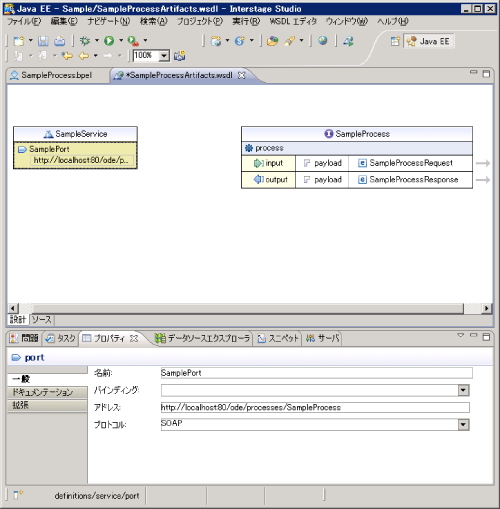
Task: Open the プロトコル SOAP dropdown
Action: [463, 424]
